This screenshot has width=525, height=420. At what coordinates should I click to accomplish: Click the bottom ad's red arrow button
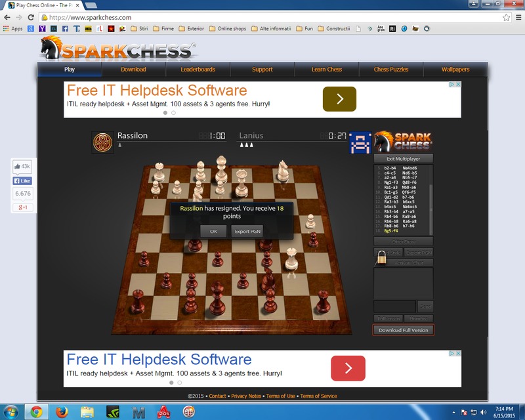[x=348, y=368]
